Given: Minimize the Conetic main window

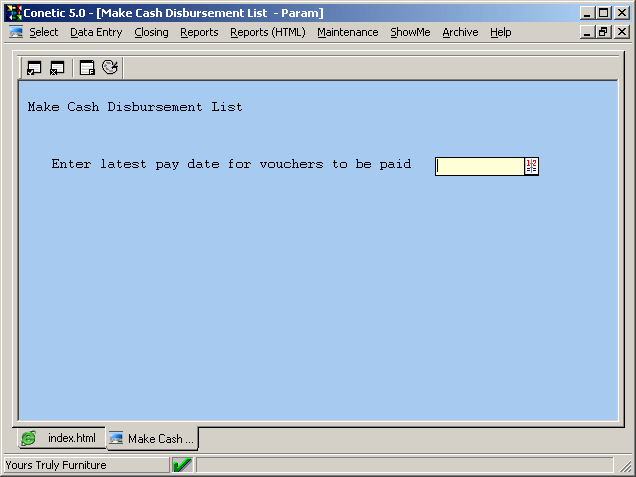Looking at the screenshot, I should [x=587, y=13].
